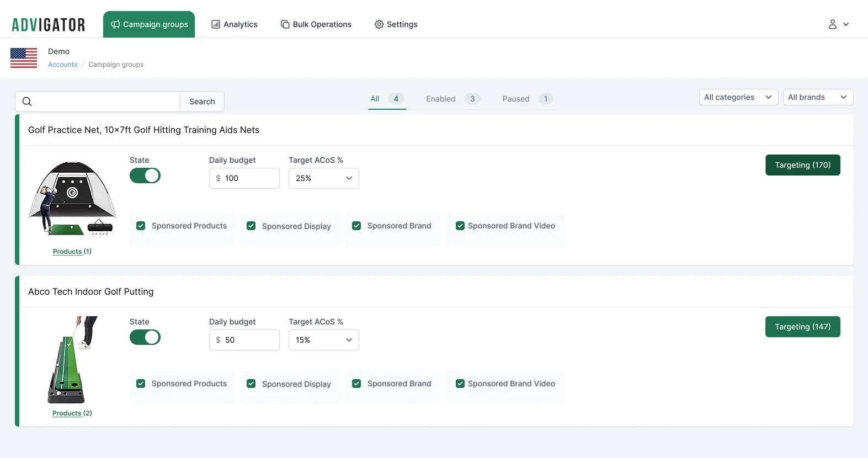868x458 pixels.
Task: Uncheck Sponsored Brand Video for Abco Tech
Action: coord(460,384)
